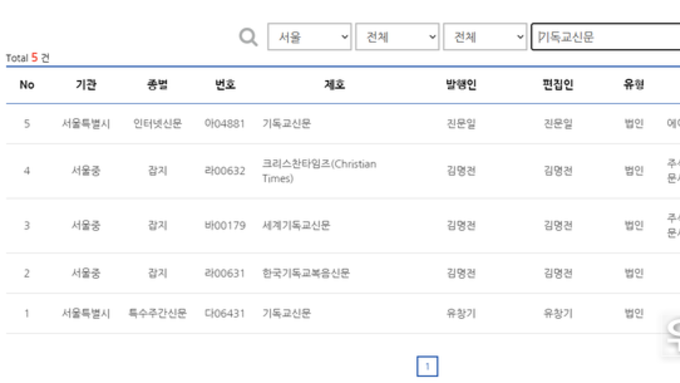Select title 크리스찬타임즈(Christian Times)
Screen dimensions: 680x383
[319, 171]
